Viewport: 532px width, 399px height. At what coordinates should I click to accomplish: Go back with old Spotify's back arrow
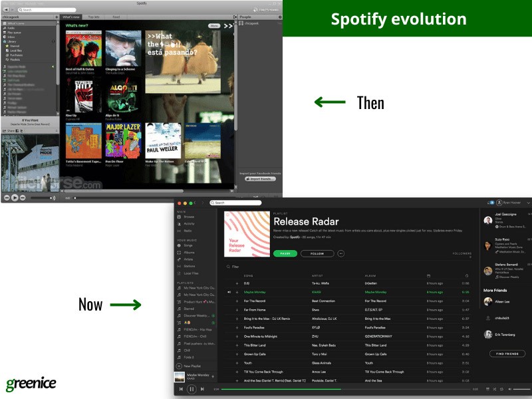click(x=6, y=10)
